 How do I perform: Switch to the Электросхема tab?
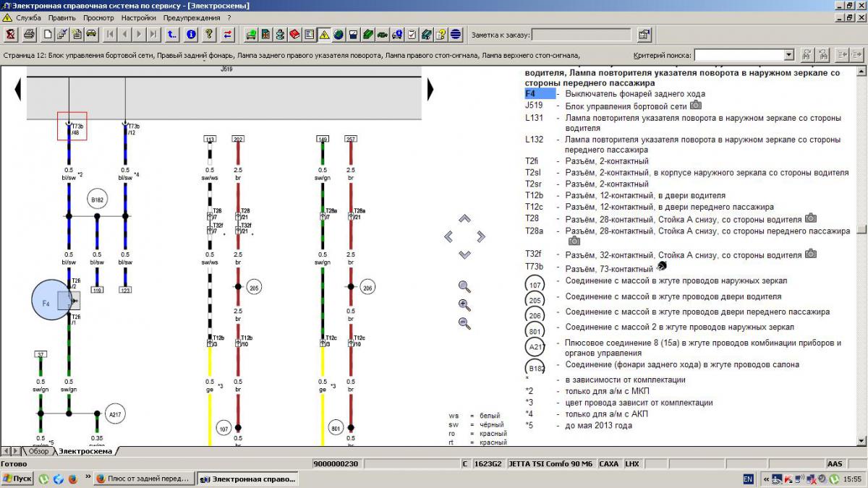tap(85, 451)
